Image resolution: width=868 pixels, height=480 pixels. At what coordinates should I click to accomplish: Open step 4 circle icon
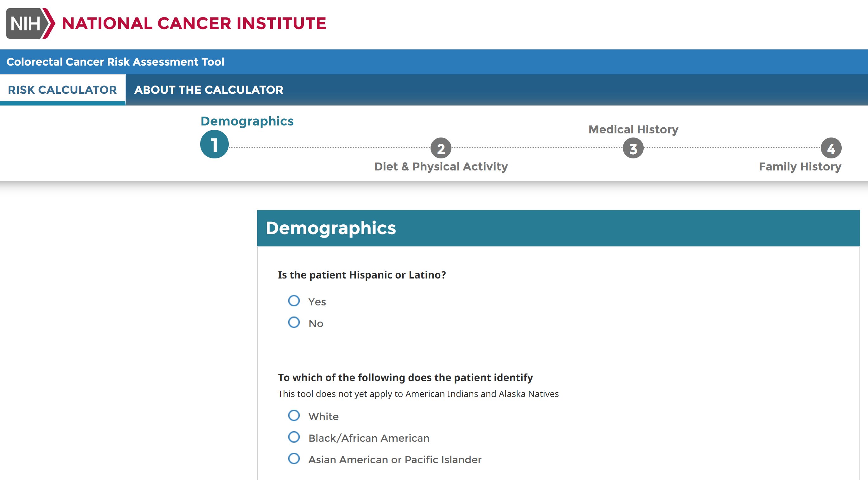tap(831, 148)
